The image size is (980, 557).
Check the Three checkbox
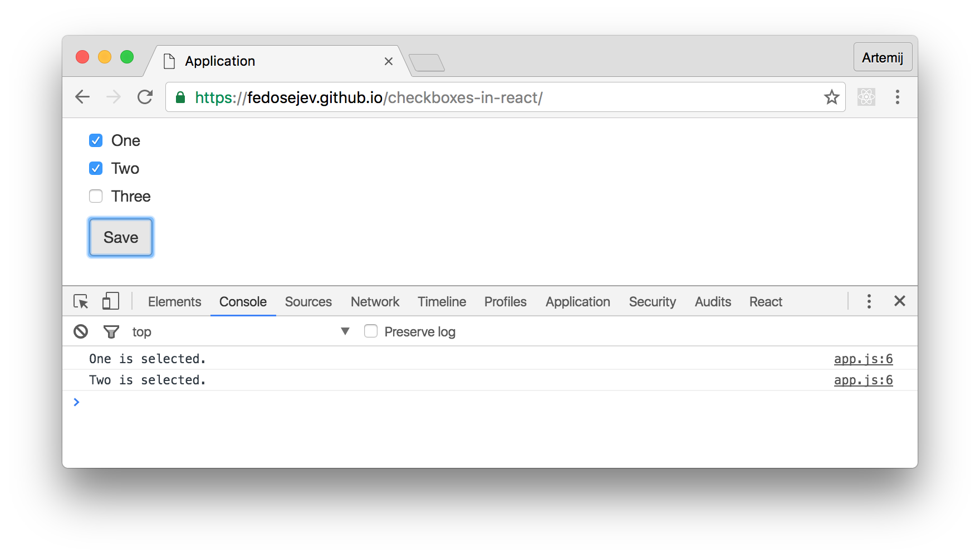click(x=96, y=196)
